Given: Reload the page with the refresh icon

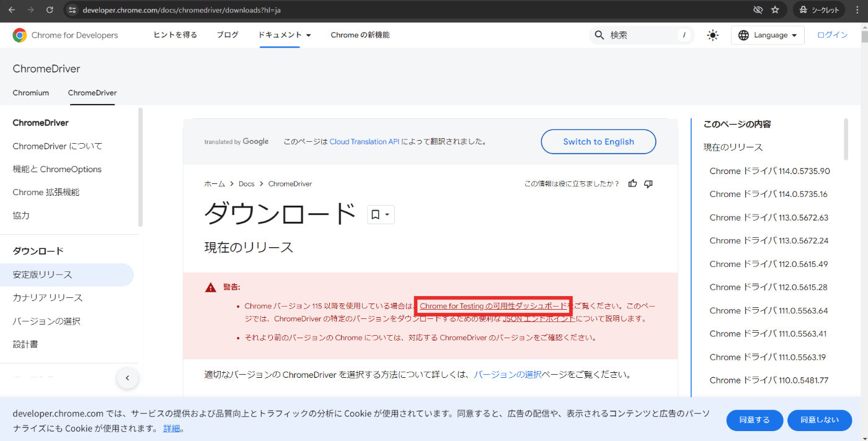Looking at the screenshot, I should [x=50, y=10].
